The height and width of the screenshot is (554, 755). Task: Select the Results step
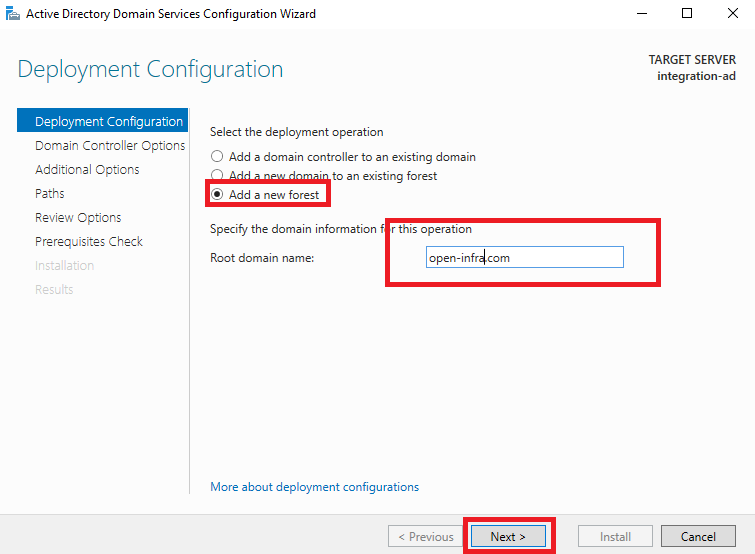tap(54, 290)
